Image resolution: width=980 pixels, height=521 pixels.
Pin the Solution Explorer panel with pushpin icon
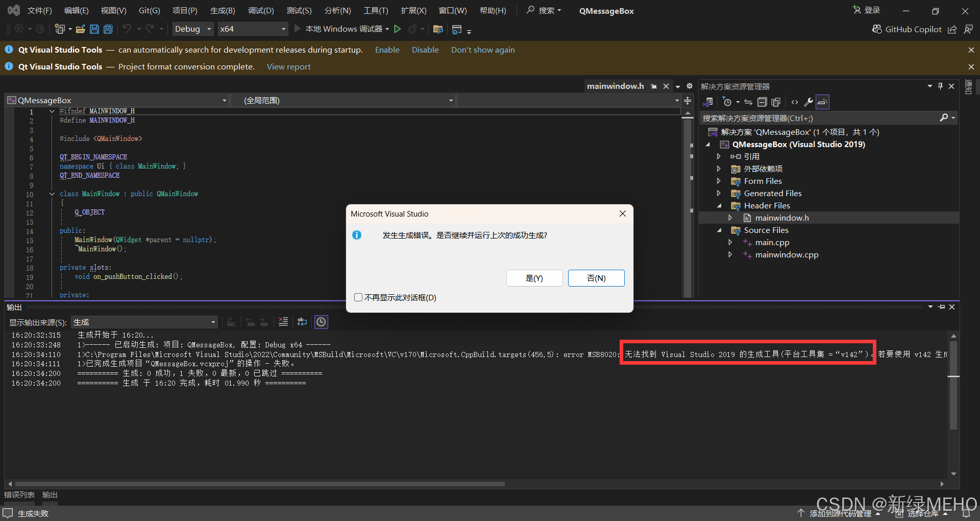940,86
